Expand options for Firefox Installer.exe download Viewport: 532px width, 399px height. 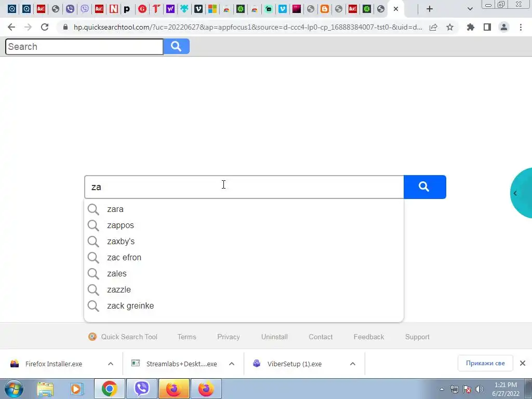coord(111,364)
